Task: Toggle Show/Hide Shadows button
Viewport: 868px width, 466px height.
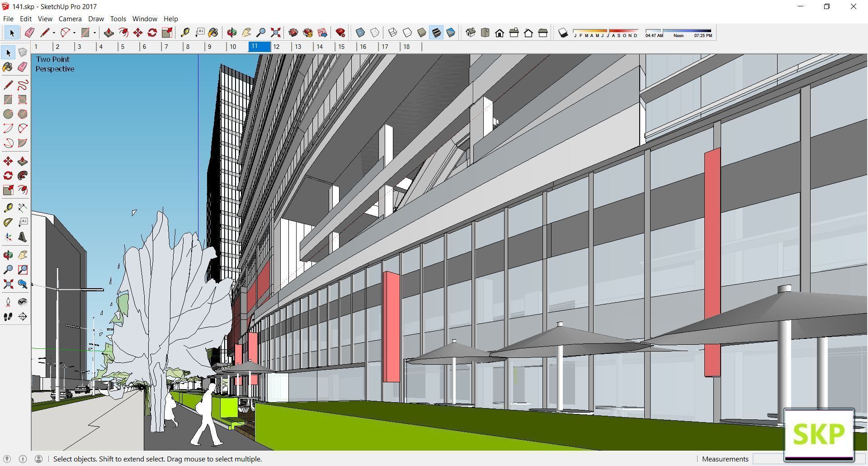Action: [563, 33]
